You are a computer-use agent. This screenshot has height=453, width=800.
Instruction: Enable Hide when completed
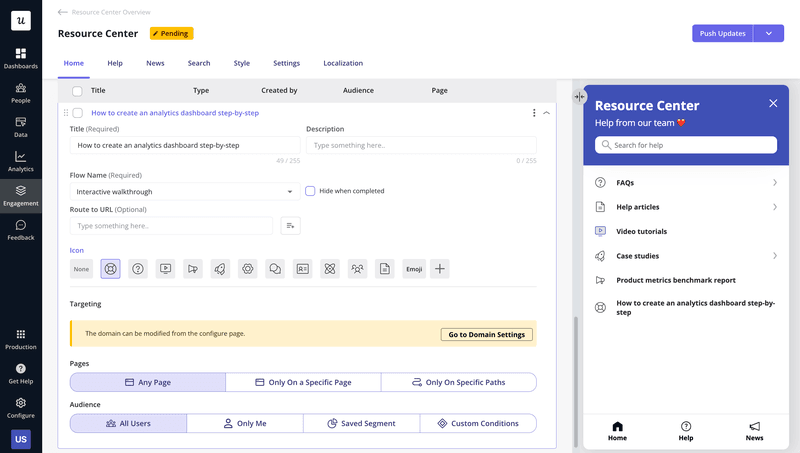[x=310, y=191]
